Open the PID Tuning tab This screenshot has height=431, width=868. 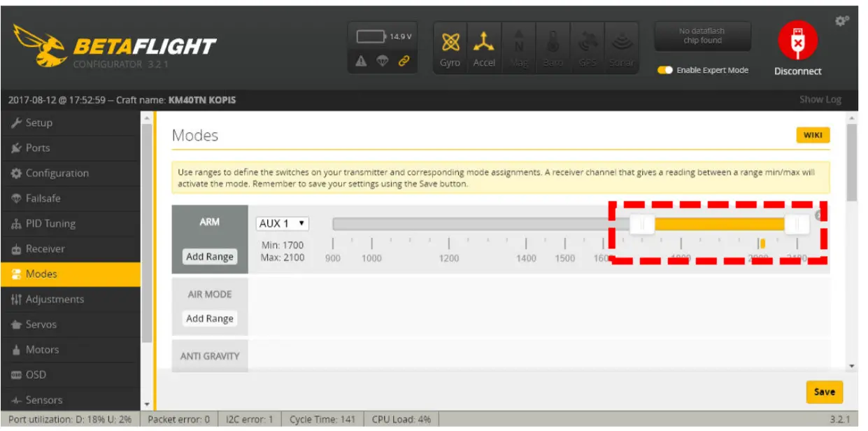coord(70,224)
